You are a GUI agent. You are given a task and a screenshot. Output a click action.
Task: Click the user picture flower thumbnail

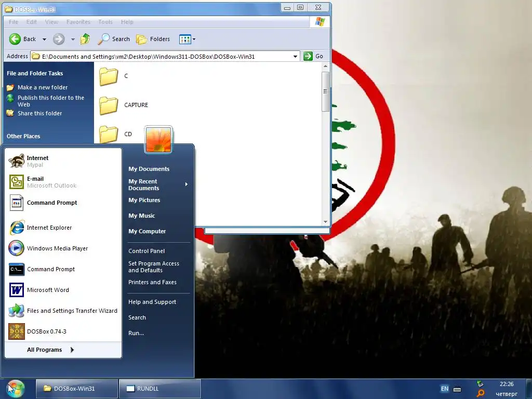tap(158, 139)
